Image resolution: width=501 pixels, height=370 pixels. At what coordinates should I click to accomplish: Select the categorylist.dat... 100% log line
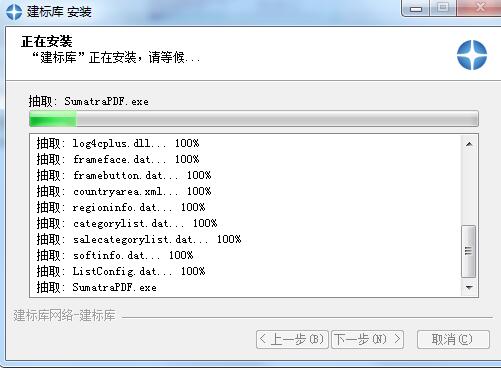point(127,223)
